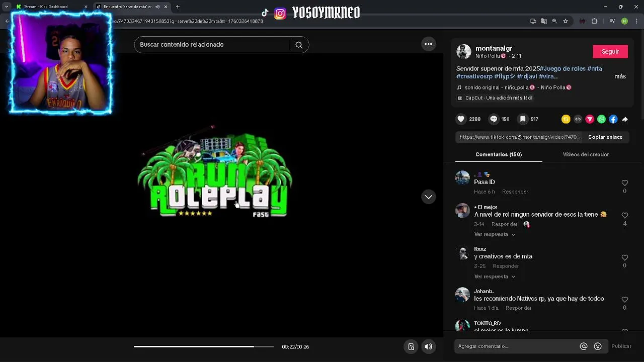644x362 pixels.
Task: Click the install app icon in address bar
Action: (x=533, y=21)
